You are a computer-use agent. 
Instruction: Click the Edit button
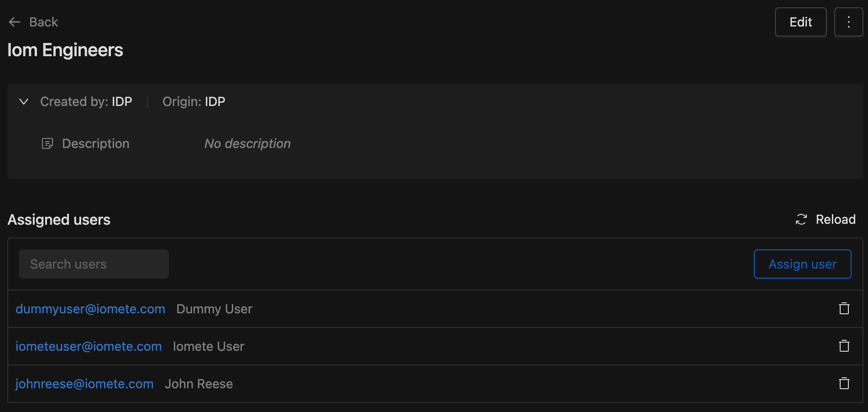[800, 22]
